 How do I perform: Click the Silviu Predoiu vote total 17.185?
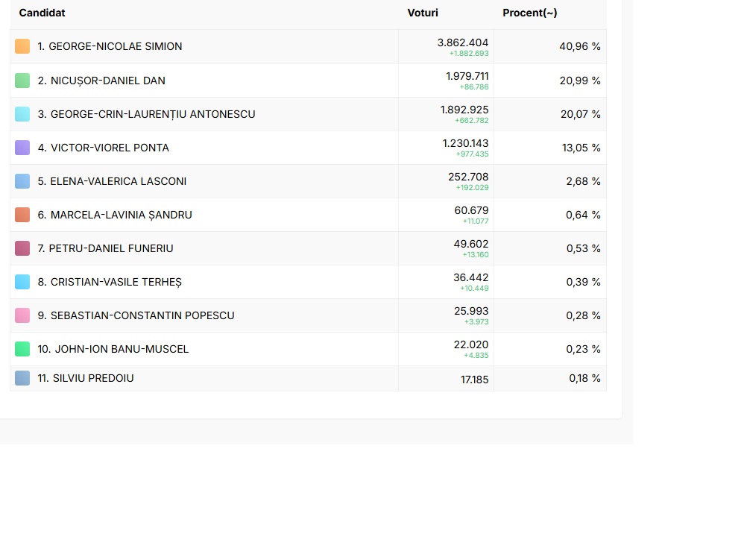pos(474,380)
